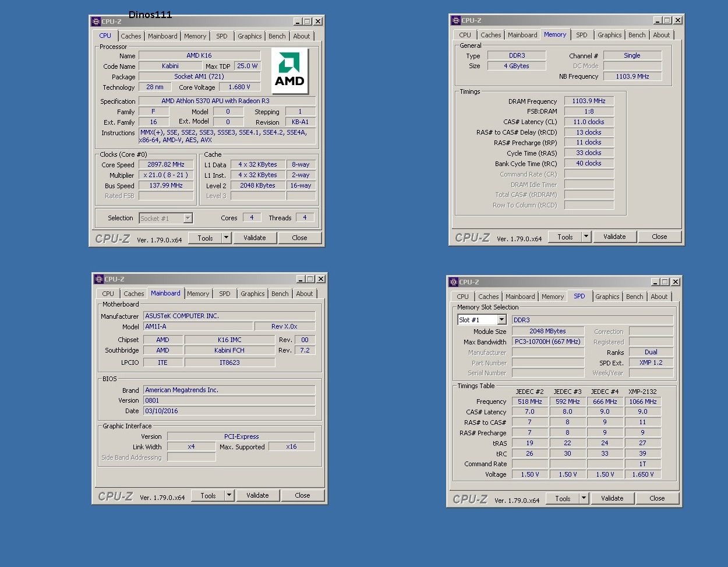Click the Close button in the Memory window
Image resolution: width=728 pixels, height=567 pixels.
pyautogui.click(x=659, y=237)
